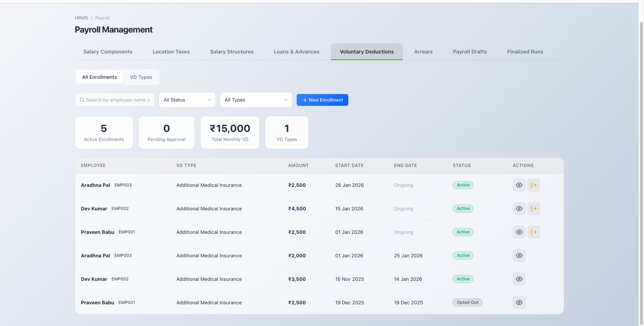Click the New Enrollment button
The image size is (644, 326).
pos(322,100)
